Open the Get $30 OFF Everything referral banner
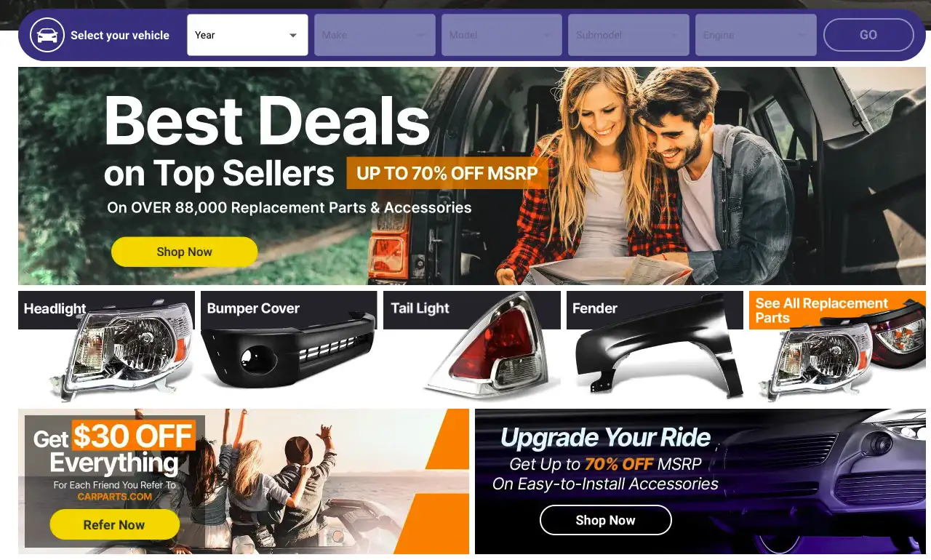 pyautogui.click(x=244, y=481)
